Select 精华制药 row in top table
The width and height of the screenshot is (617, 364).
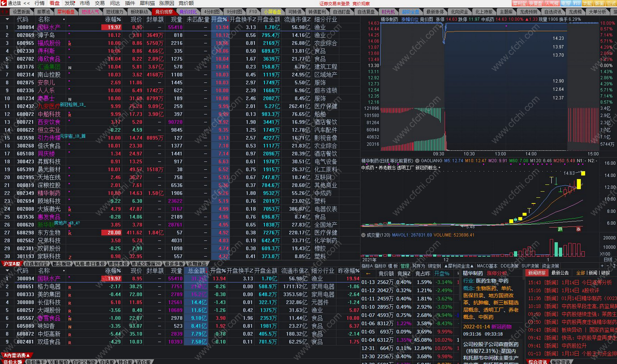coord(180,193)
